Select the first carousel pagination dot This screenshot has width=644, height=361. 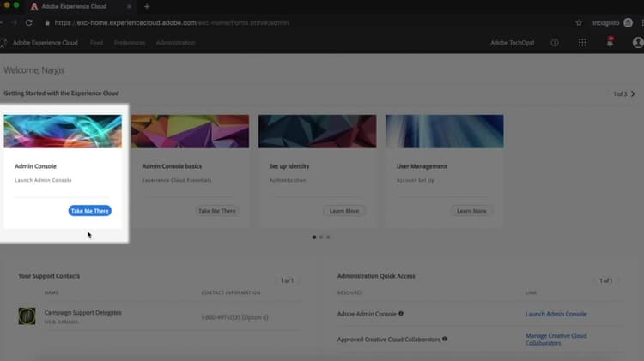(314, 238)
